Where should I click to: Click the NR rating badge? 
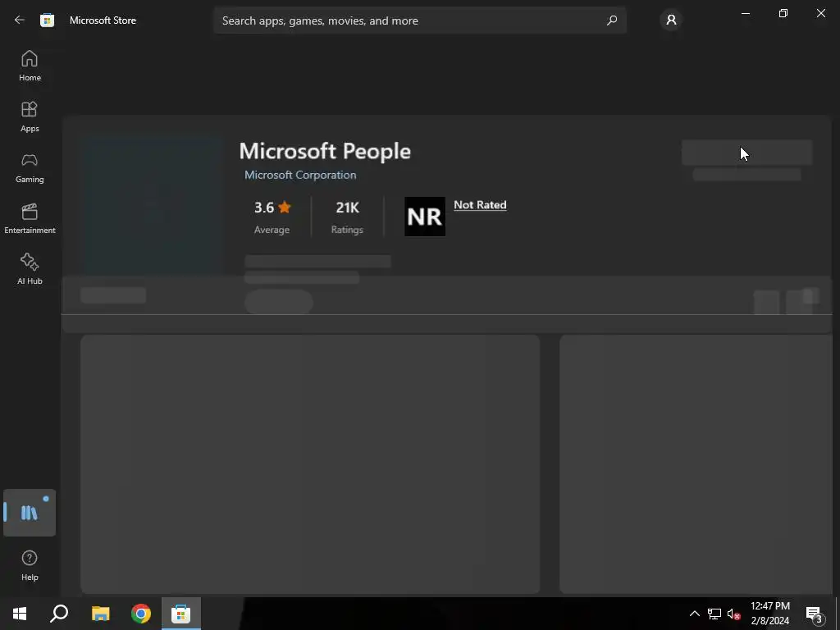[x=425, y=217]
